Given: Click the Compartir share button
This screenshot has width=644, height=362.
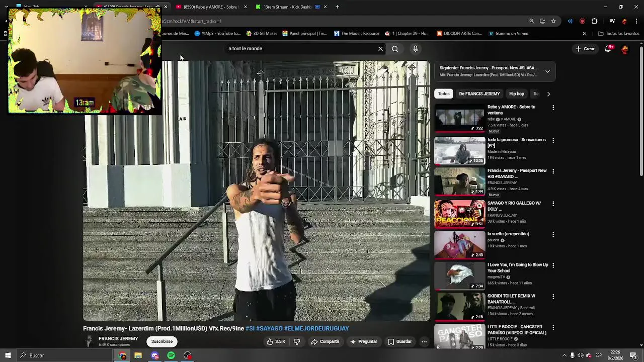Looking at the screenshot, I should pyautogui.click(x=325, y=341).
